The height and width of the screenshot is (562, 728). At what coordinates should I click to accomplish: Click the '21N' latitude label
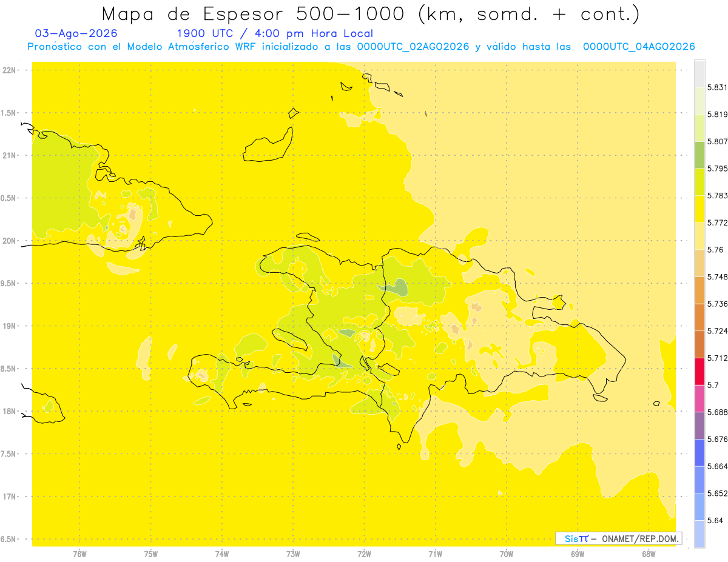coord(8,156)
